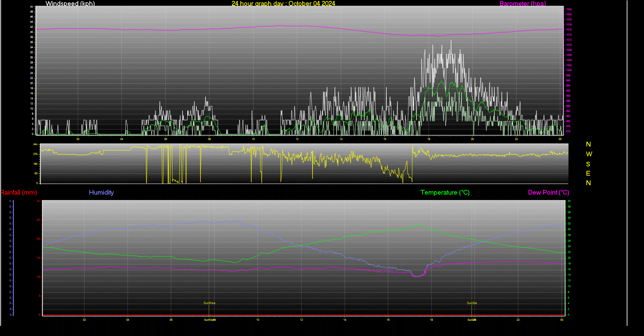Click the '360' wind direction axis value
644x336 pixels.
pos(35,144)
